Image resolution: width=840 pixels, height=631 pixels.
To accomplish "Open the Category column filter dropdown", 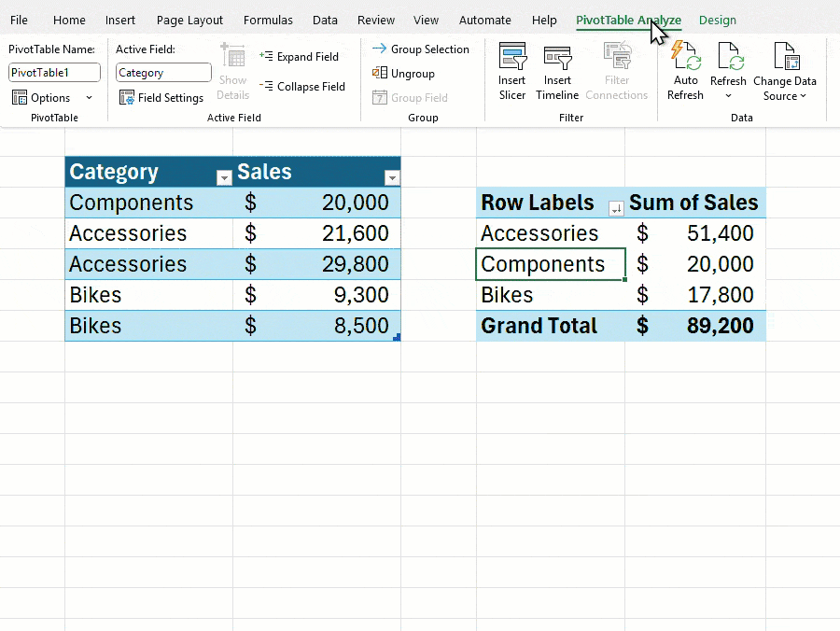I will pos(224,175).
